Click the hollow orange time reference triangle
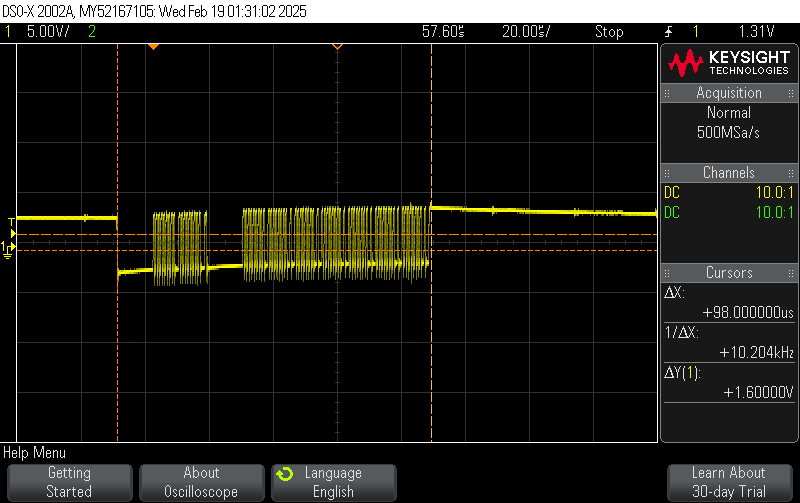The image size is (800, 503). click(337, 46)
